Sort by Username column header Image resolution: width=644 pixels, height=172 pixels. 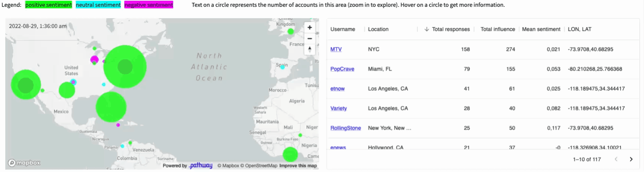pyautogui.click(x=342, y=29)
